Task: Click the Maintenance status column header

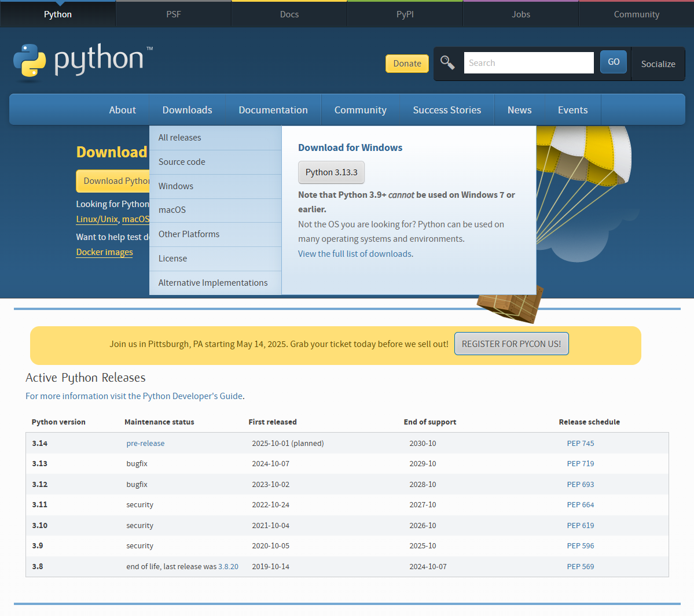Action: click(x=159, y=422)
